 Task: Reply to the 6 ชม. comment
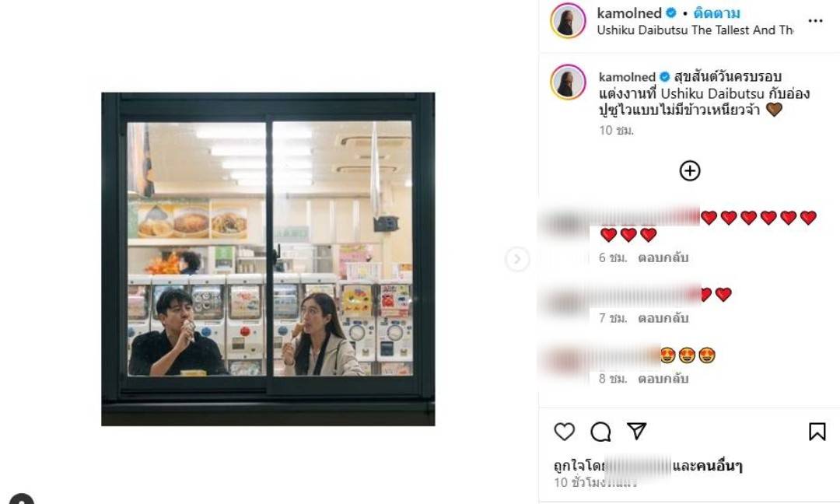tap(663, 257)
